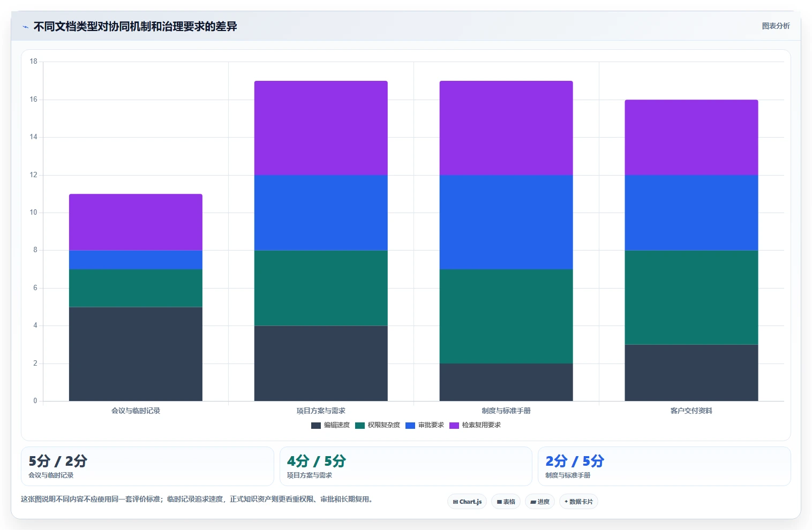Click purple segment of 客户交付资料 bar
The height and width of the screenshot is (530, 812).
691,138
